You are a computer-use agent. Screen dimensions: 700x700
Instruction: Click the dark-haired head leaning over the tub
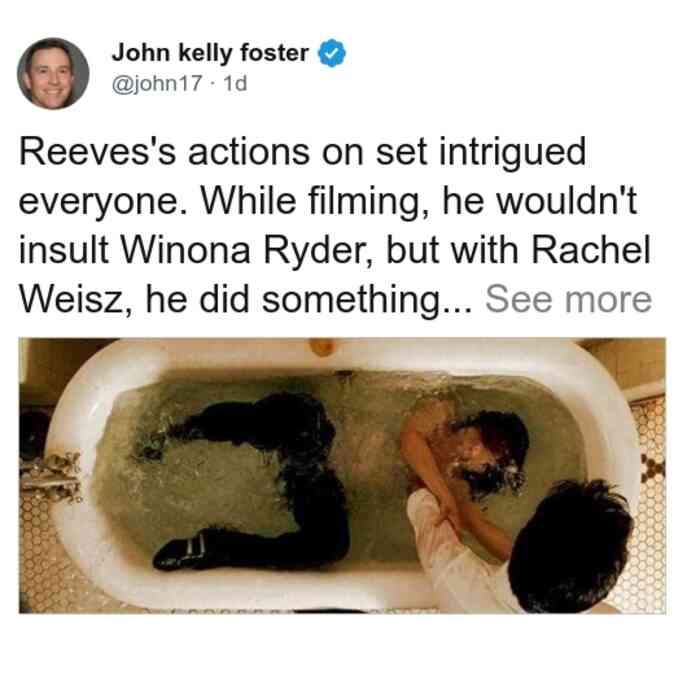click(571, 546)
